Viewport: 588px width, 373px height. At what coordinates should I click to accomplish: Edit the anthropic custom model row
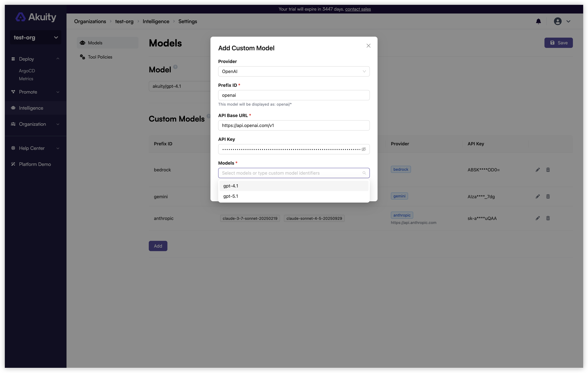(x=538, y=218)
